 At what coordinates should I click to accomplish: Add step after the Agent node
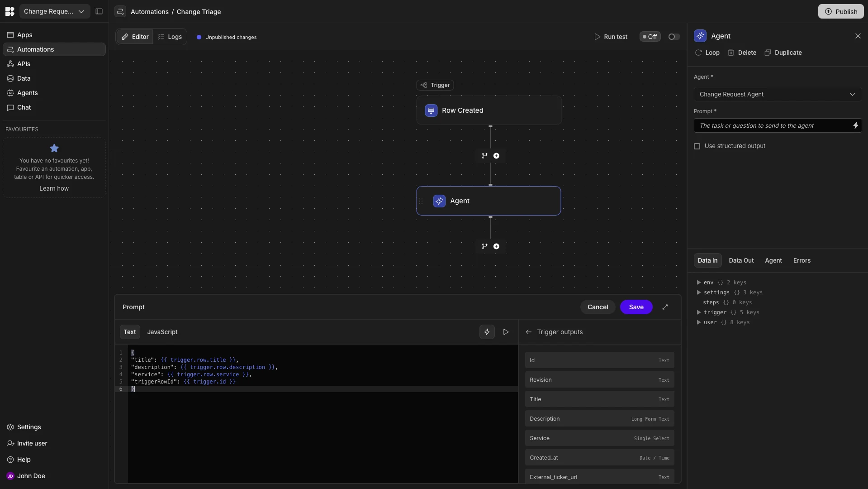(496, 246)
